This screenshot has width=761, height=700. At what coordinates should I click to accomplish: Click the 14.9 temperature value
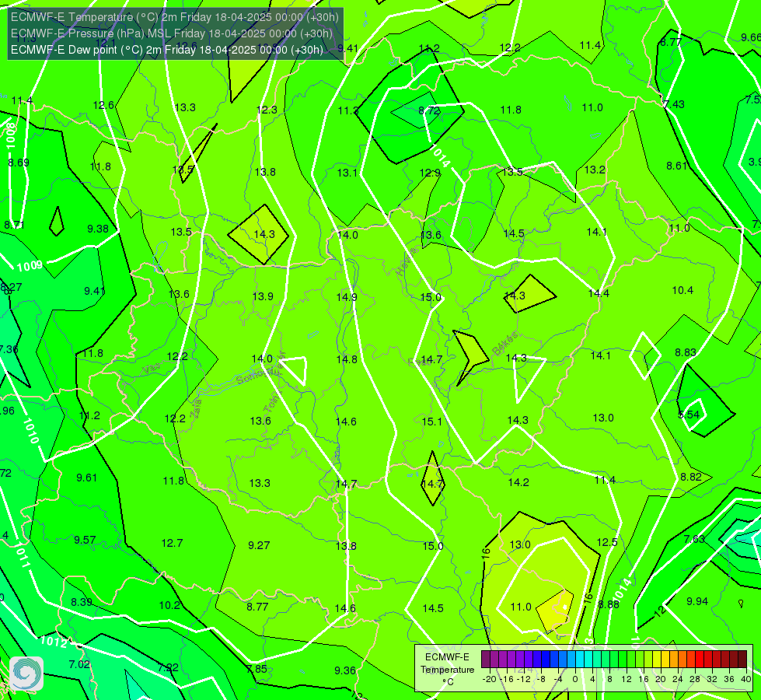(x=347, y=297)
